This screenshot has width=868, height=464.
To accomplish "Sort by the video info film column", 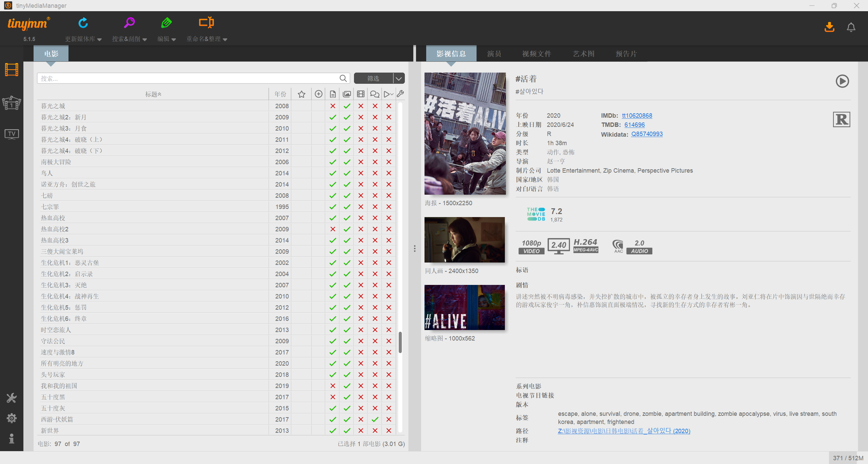I will pos(361,94).
